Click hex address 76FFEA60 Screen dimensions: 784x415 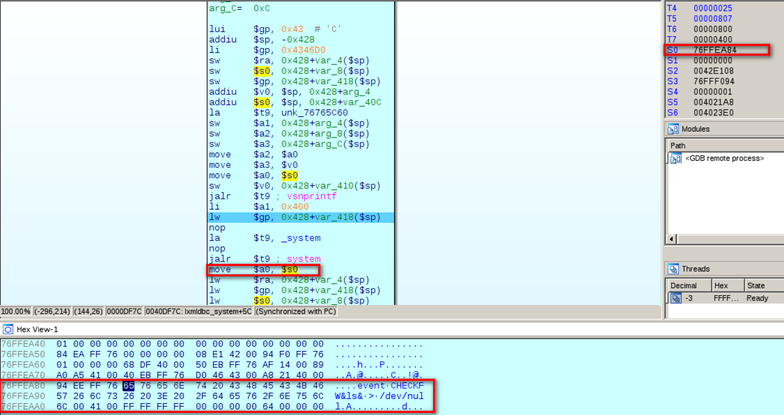click(x=23, y=365)
